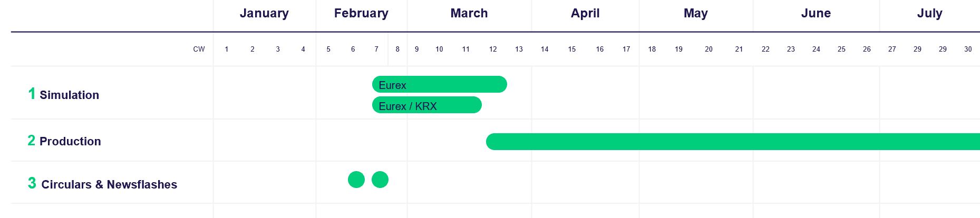The height and width of the screenshot is (218, 980).
Task: Select the May month header
Action: [x=695, y=14]
